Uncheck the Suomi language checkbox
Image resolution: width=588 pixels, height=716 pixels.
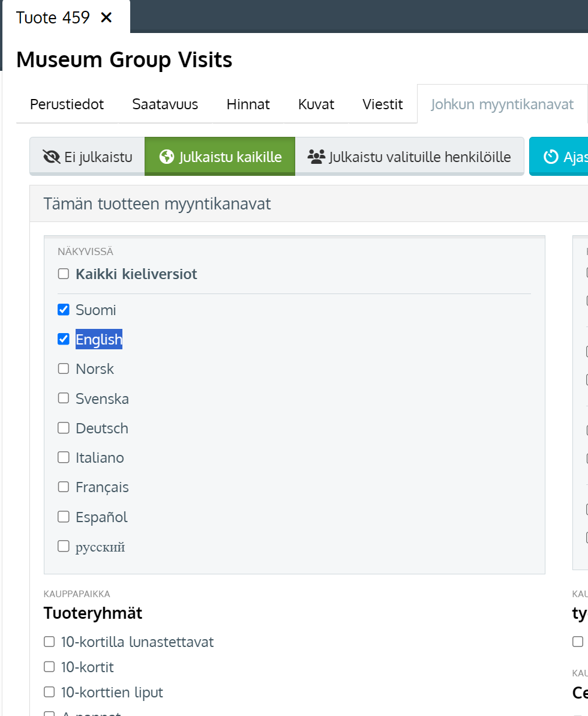(64, 310)
